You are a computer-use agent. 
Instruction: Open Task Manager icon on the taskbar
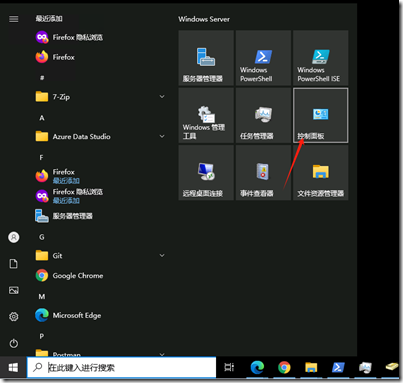click(365, 368)
